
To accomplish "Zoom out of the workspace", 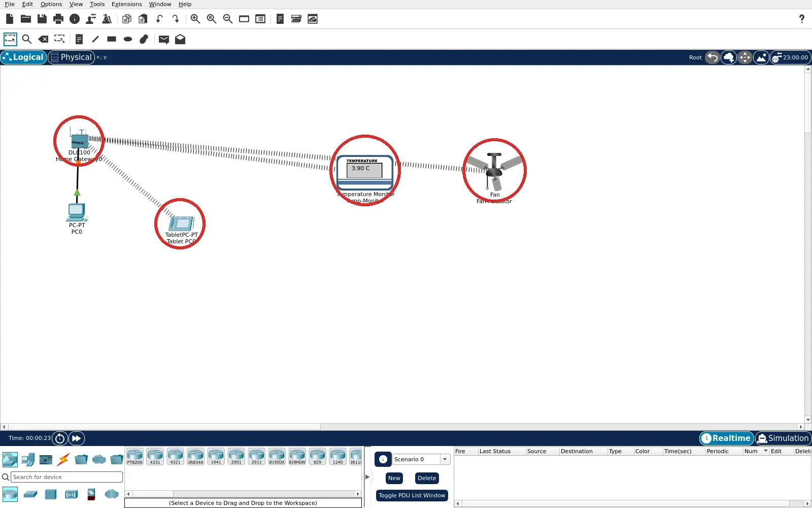I will click(228, 19).
